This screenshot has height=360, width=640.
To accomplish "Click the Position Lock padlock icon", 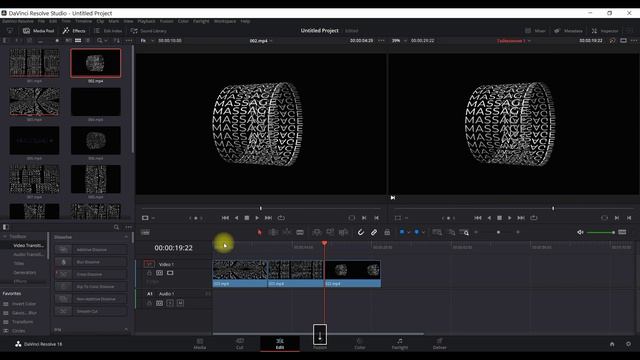I will tap(387, 232).
